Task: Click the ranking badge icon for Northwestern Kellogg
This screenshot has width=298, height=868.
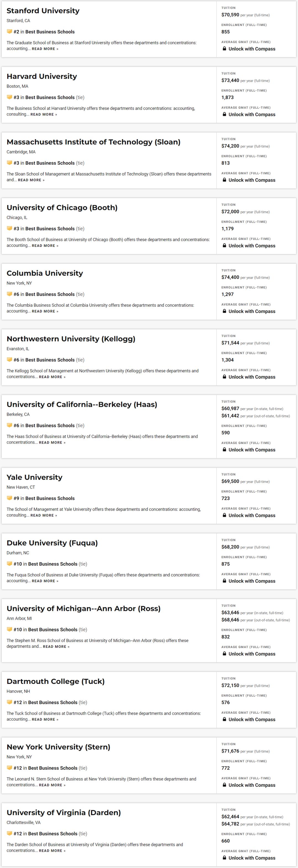Action: coord(9,360)
